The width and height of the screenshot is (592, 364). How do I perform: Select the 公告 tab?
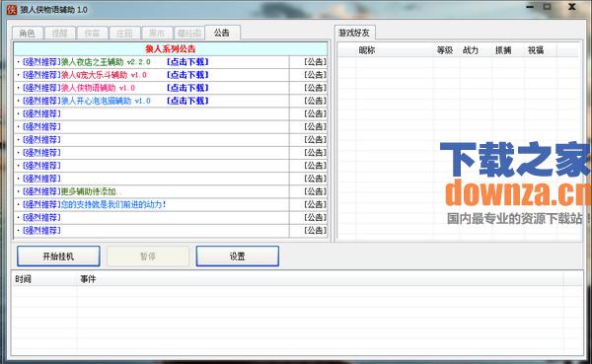point(222,33)
